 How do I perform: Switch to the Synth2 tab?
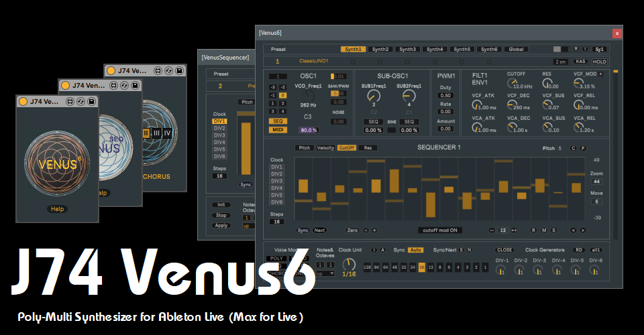coord(380,49)
